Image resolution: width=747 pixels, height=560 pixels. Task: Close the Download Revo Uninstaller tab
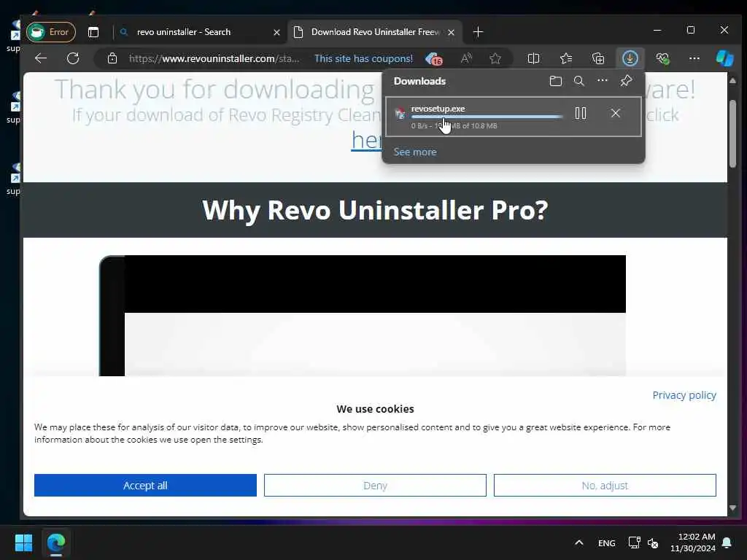[451, 32]
